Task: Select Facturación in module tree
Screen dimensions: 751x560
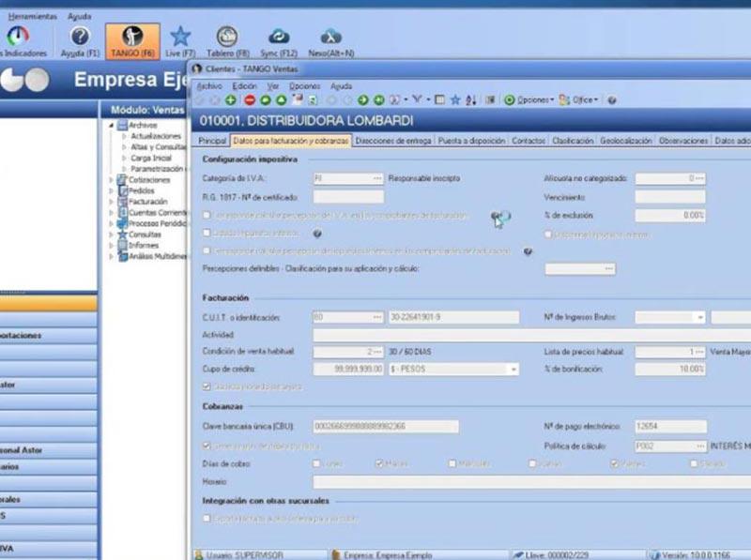Action: pyautogui.click(x=147, y=202)
